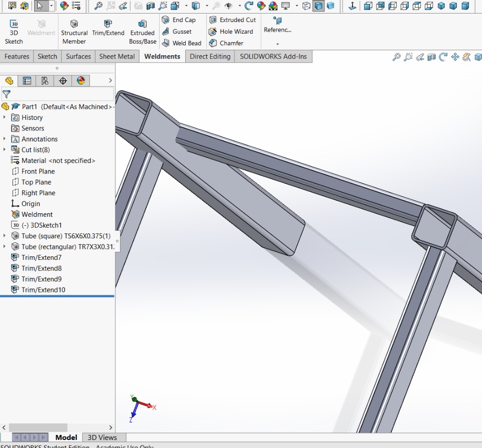Start a 3D Sketch

pyautogui.click(x=14, y=32)
